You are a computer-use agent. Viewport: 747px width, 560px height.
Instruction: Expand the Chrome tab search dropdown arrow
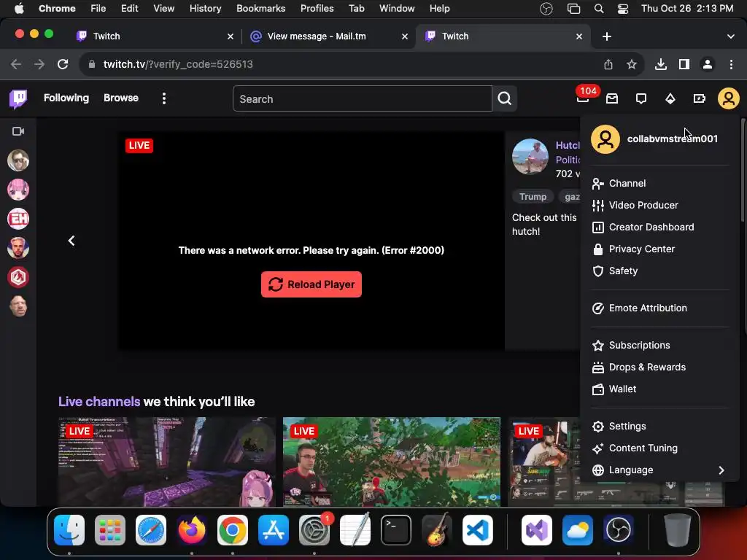[x=730, y=36]
